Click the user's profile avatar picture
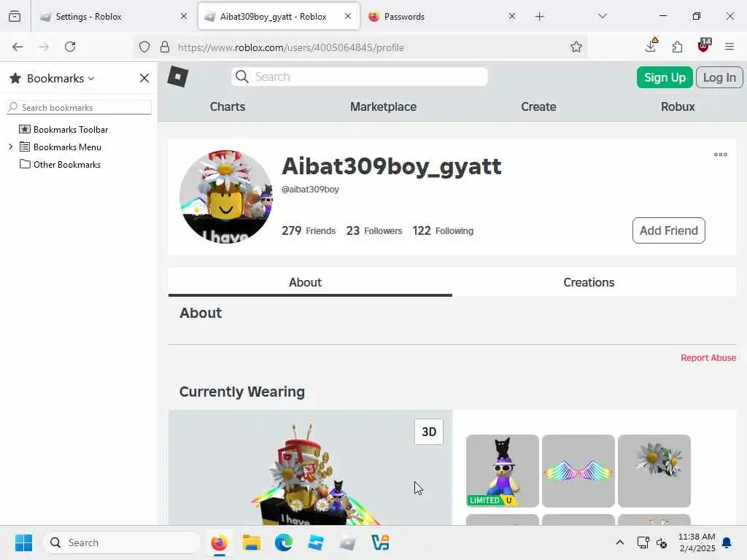The height and width of the screenshot is (560, 747). click(226, 197)
